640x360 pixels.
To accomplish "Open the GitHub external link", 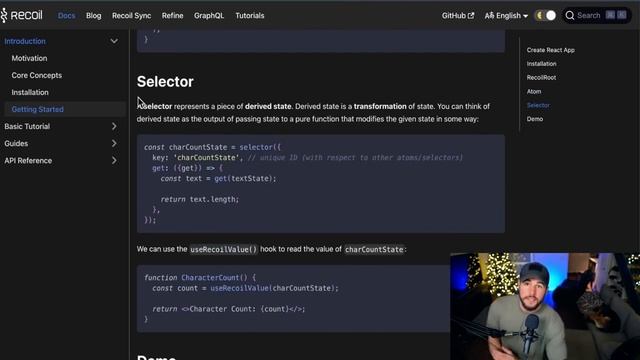I will [458, 16].
